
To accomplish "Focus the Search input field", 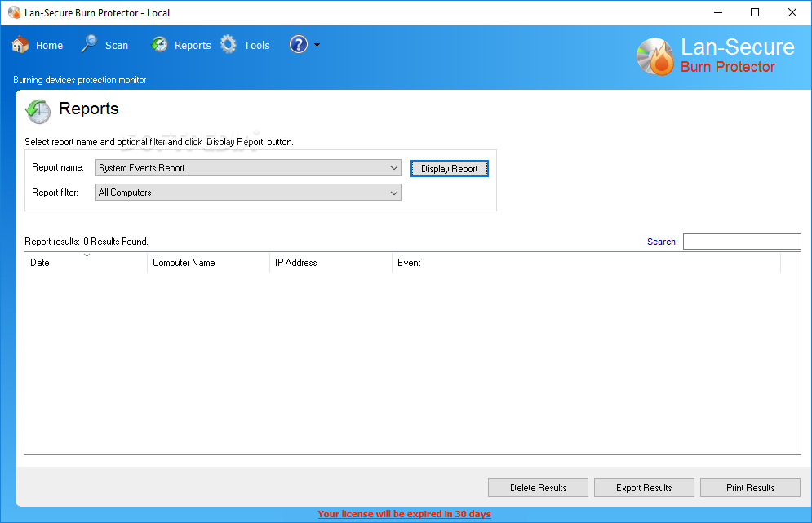I will 742,242.
